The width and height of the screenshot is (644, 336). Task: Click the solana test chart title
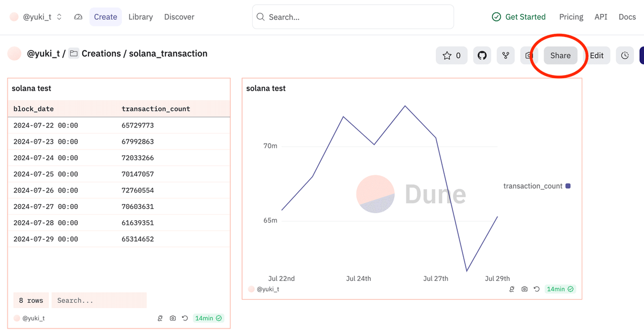[x=266, y=88]
